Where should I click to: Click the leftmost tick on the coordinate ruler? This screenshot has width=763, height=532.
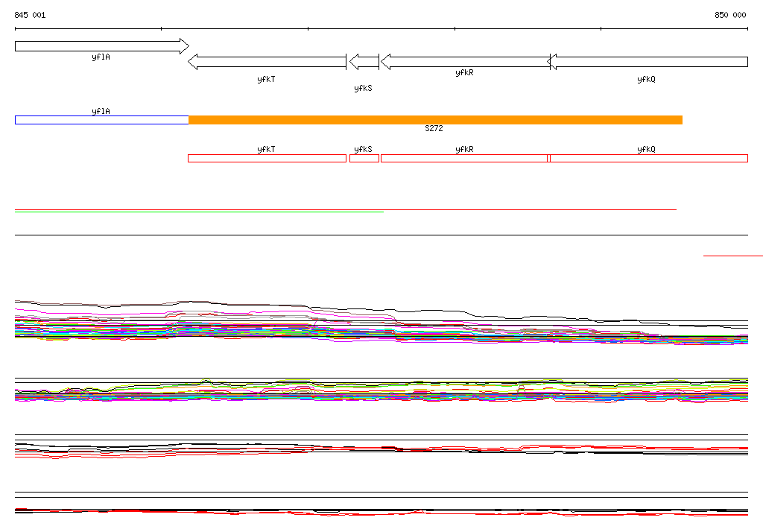(x=15, y=29)
